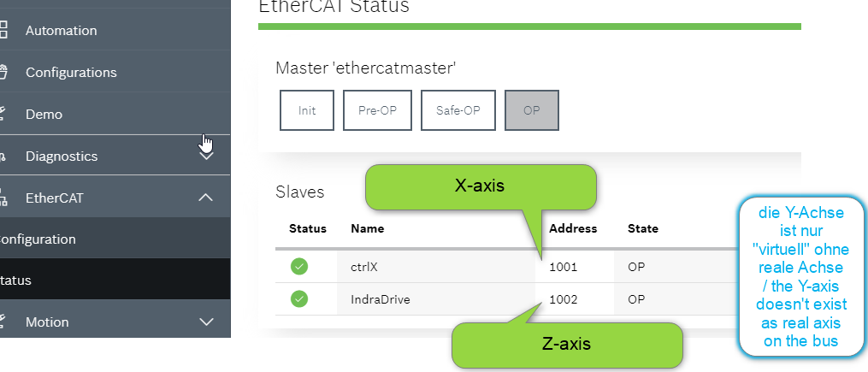Screen dimensions: 868x372
Task: Select the EtherCAT Status submenu item
Action: (17, 280)
